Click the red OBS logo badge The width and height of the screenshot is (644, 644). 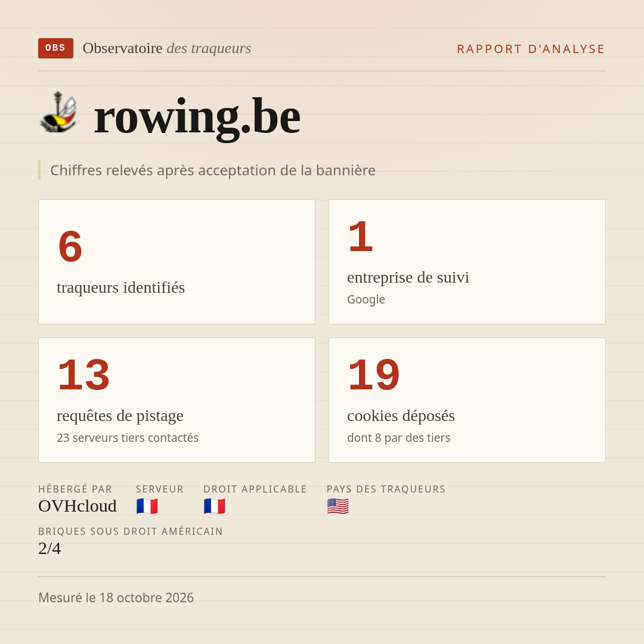56,48
